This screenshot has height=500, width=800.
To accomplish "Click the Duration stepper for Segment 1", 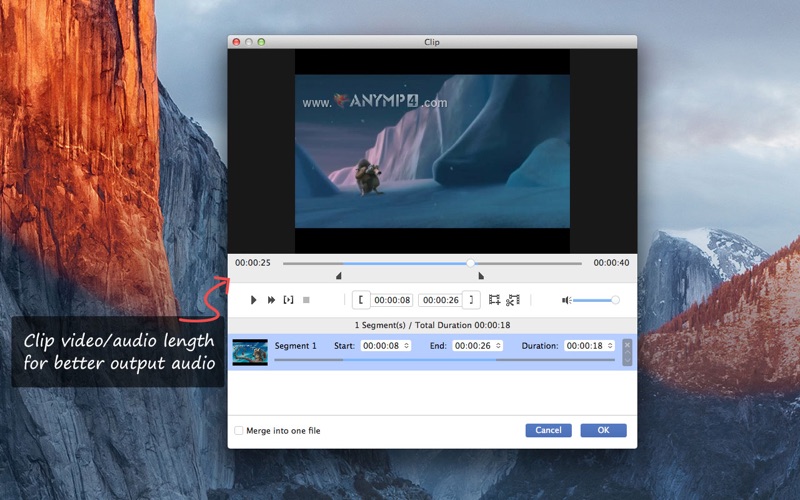I will coord(610,346).
